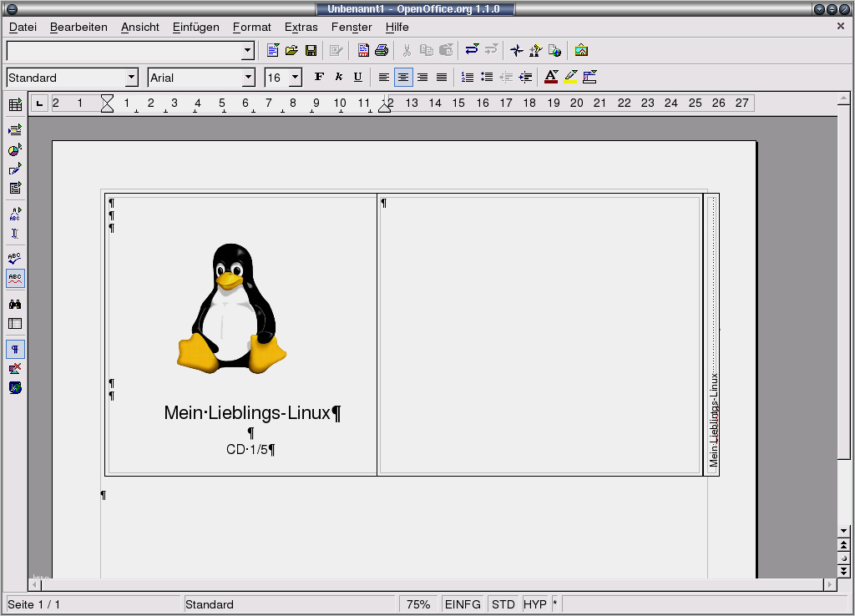Screen dimensions: 855x616
Task: Open a file with the folder icon
Action: coord(291,51)
